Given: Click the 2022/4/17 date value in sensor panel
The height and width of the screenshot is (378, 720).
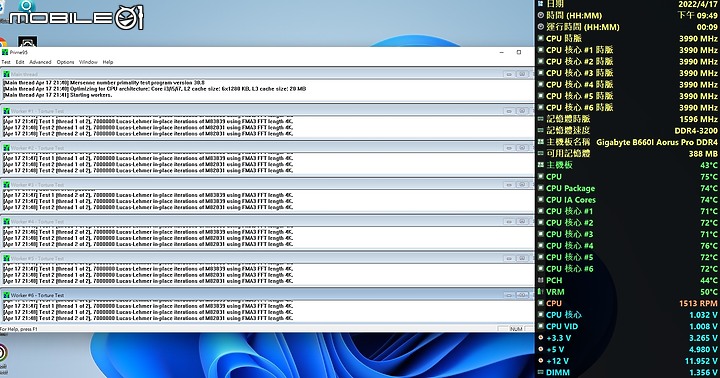Looking at the screenshot, I should coord(698,4).
